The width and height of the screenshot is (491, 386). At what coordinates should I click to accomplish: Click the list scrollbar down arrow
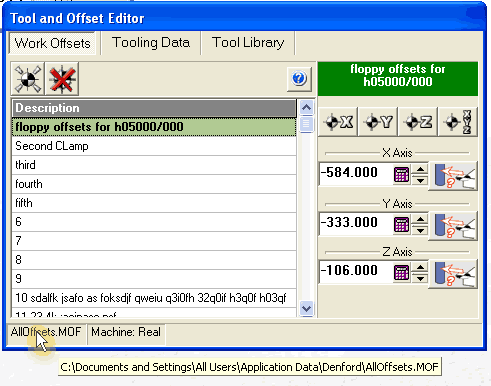click(x=306, y=308)
